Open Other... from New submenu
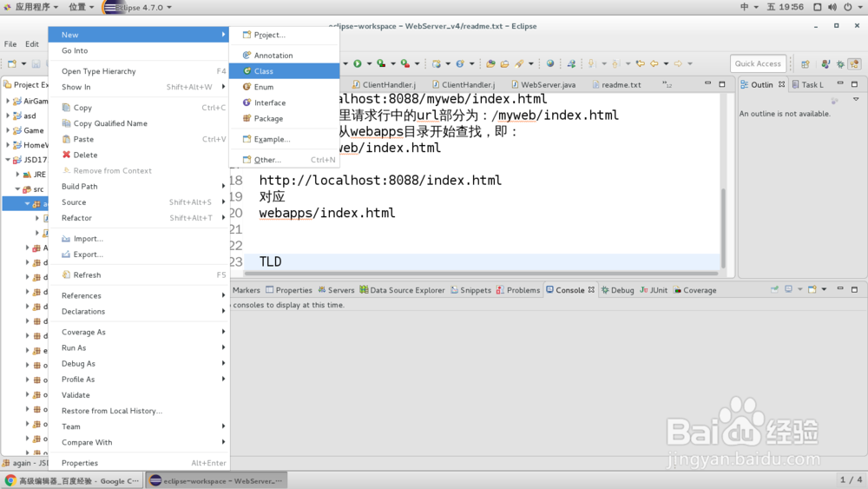This screenshot has height=489, width=868. (284, 160)
